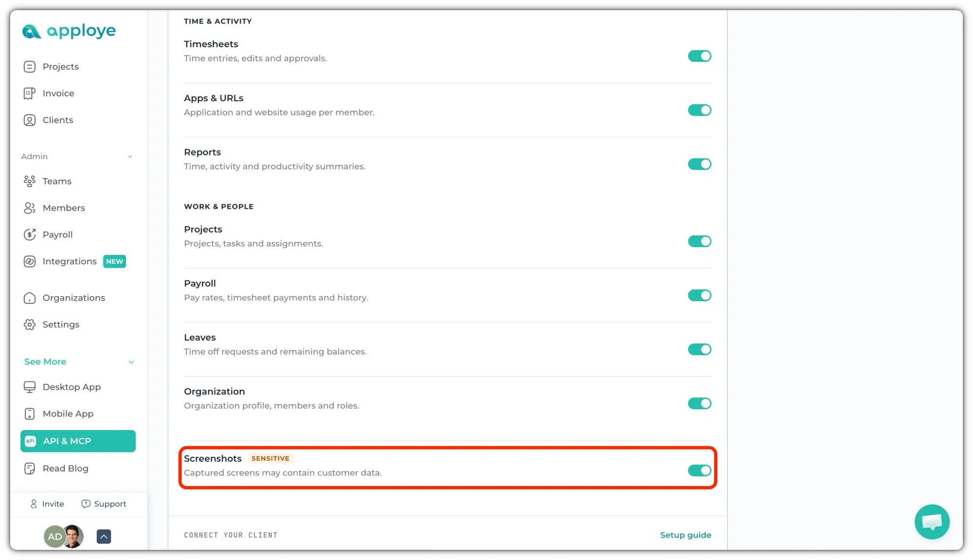Disable the Timesheets toggle
The image size is (973, 560).
[700, 56]
